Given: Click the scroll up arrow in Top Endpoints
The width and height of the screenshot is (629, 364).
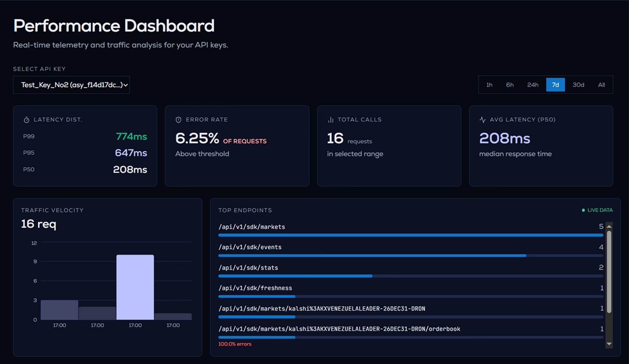Looking at the screenshot, I should [609, 227].
